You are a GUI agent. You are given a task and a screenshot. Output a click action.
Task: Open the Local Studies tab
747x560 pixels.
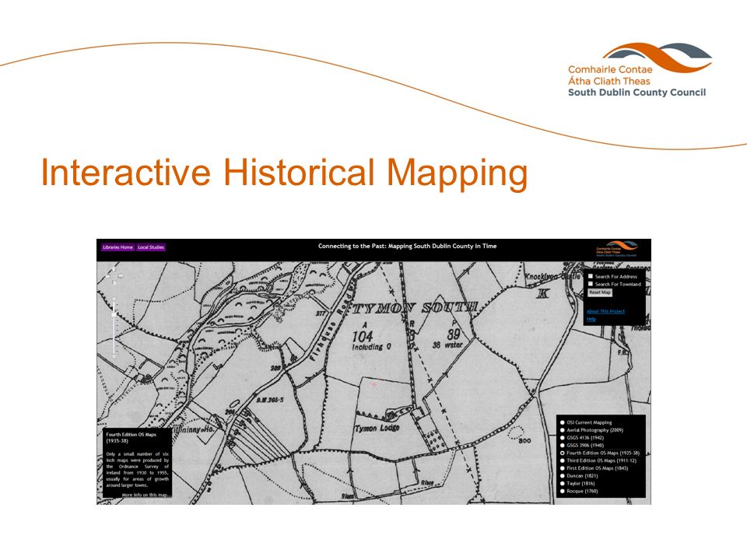tap(150, 247)
